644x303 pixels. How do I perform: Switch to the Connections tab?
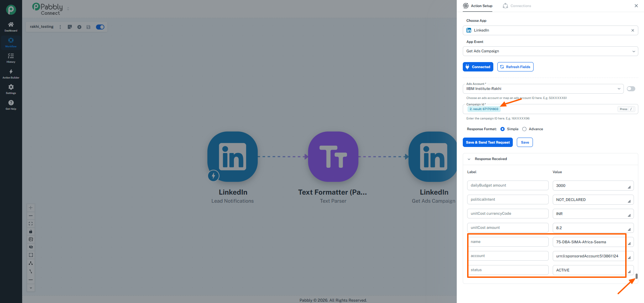click(x=517, y=6)
